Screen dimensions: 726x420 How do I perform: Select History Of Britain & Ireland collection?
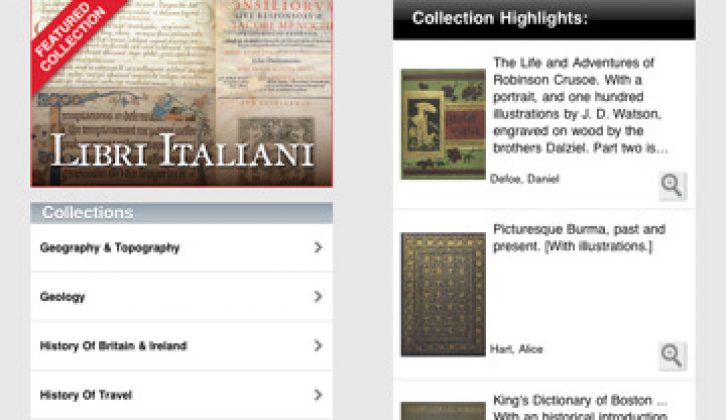pos(182,346)
